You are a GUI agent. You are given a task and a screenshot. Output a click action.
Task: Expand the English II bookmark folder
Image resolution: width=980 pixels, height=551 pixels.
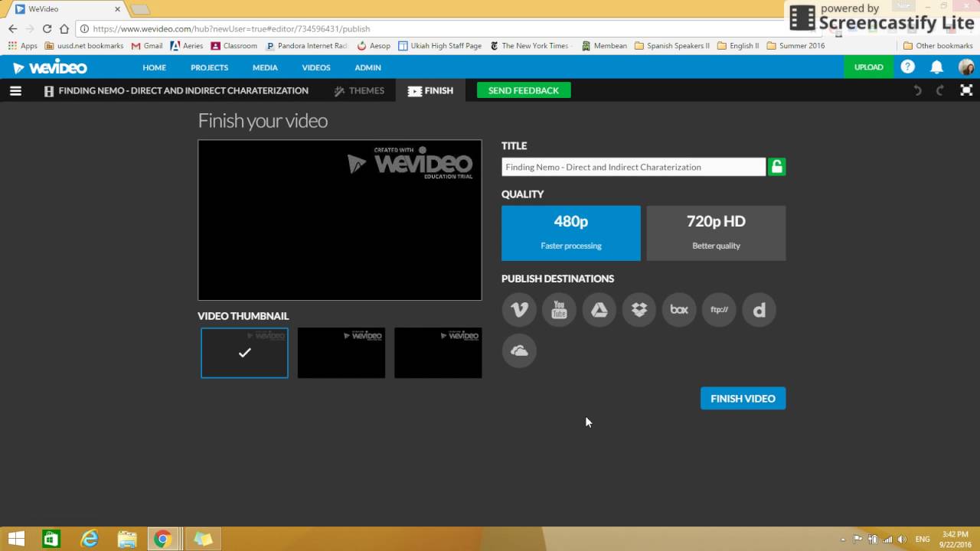(738, 46)
